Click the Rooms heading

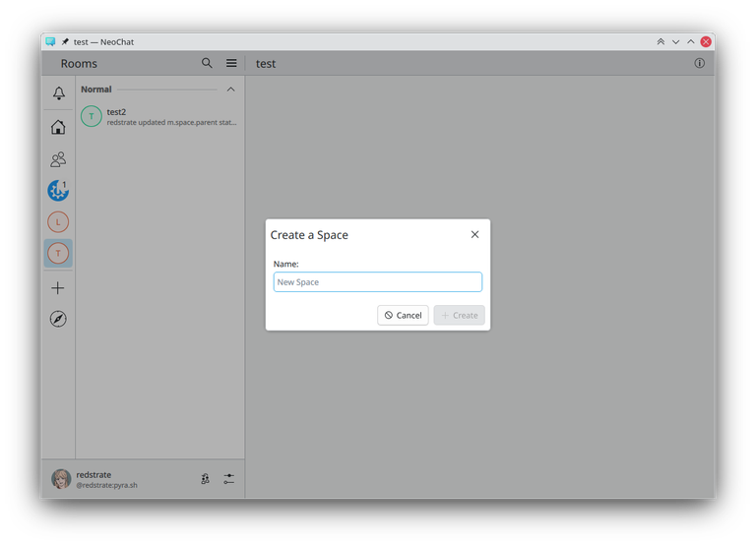79,64
